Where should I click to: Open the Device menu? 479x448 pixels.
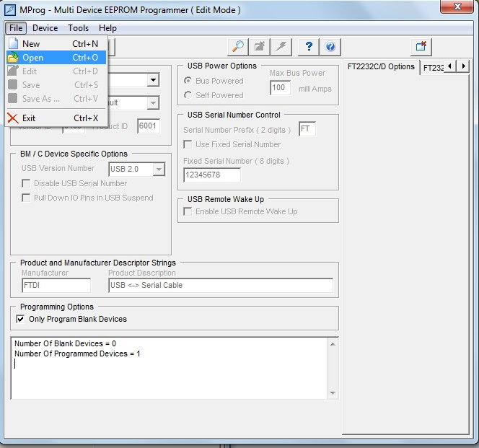click(x=45, y=28)
